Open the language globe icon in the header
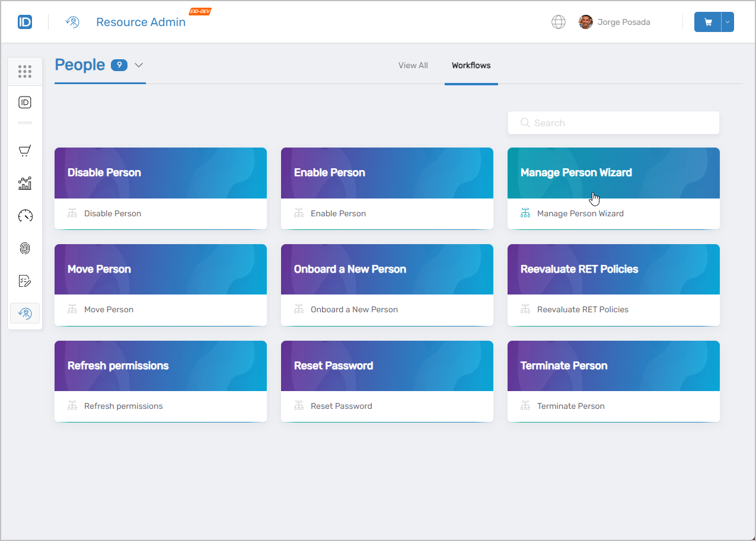The height and width of the screenshot is (541, 756). point(558,21)
